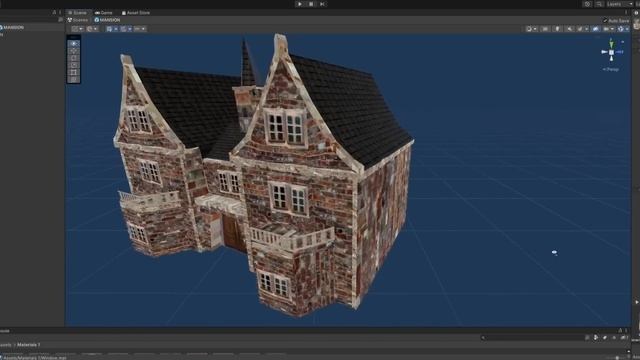Open the tool handle rotation dropdown
Viewport: 640px width, 360px height.
[x=92, y=29]
